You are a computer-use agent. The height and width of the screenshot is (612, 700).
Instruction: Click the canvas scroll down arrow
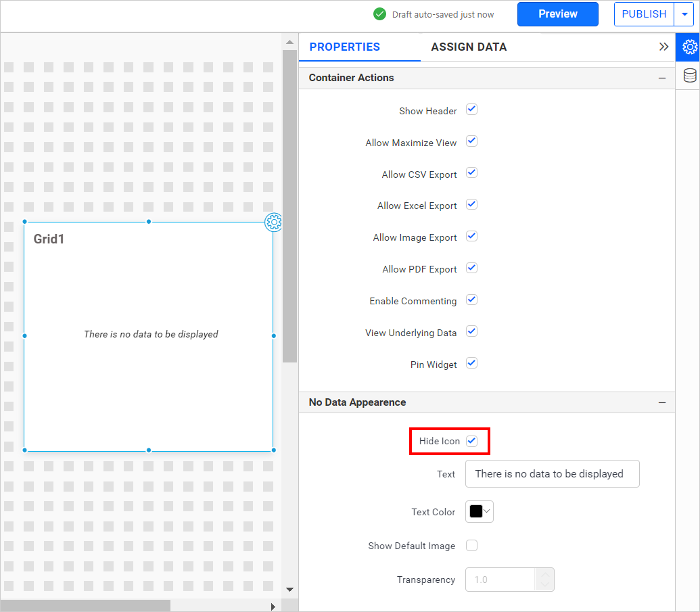click(x=289, y=589)
